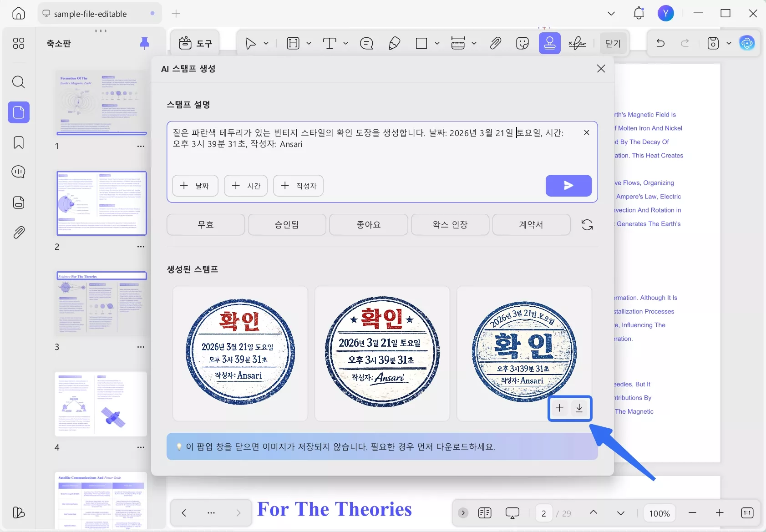766x532 pixels.
Task: Open the attachments paperclip sidebar icon
Action: (x=19, y=233)
